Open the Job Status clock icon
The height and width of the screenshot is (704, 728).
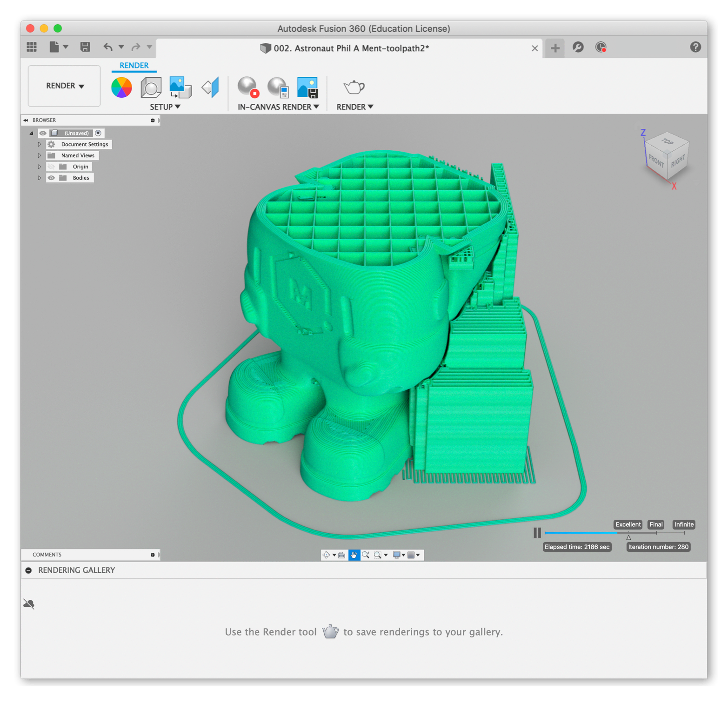click(601, 47)
